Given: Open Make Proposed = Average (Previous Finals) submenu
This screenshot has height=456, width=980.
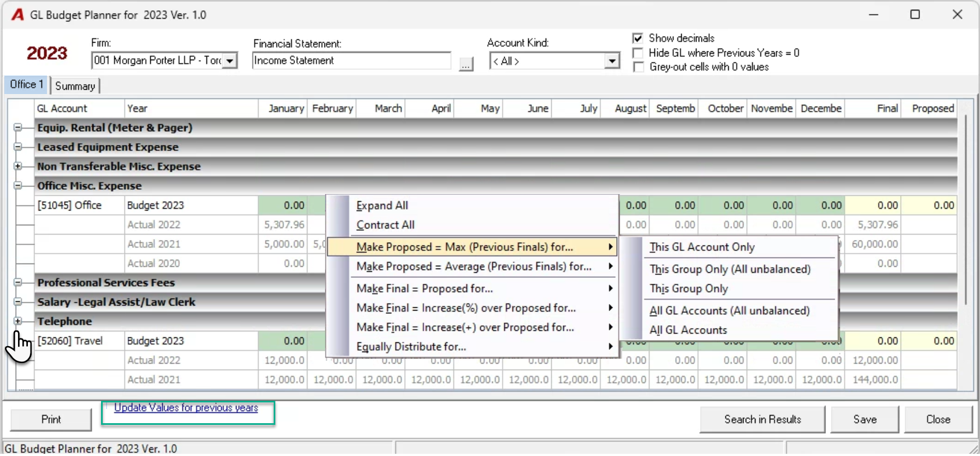Looking at the screenshot, I should click(473, 266).
